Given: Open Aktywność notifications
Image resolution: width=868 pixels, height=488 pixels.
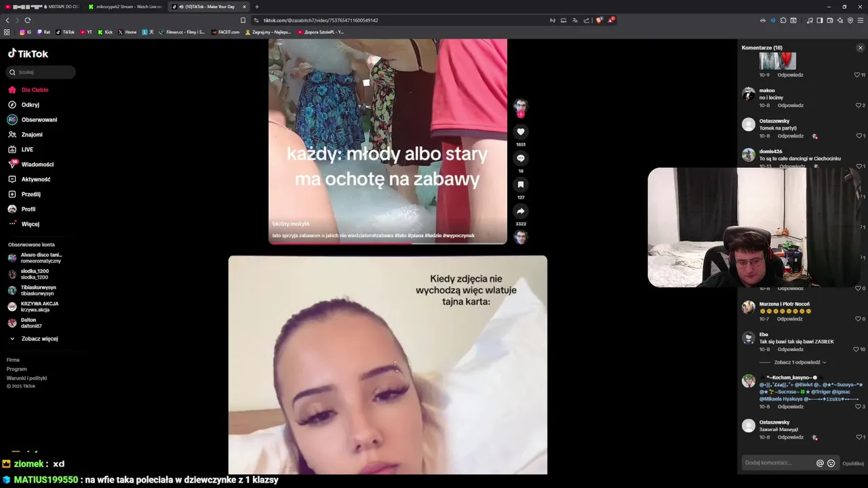Looking at the screenshot, I should point(36,180).
